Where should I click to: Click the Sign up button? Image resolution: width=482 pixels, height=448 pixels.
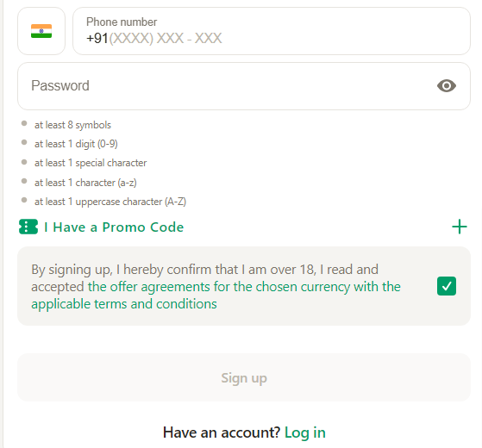pyautogui.click(x=244, y=377)
